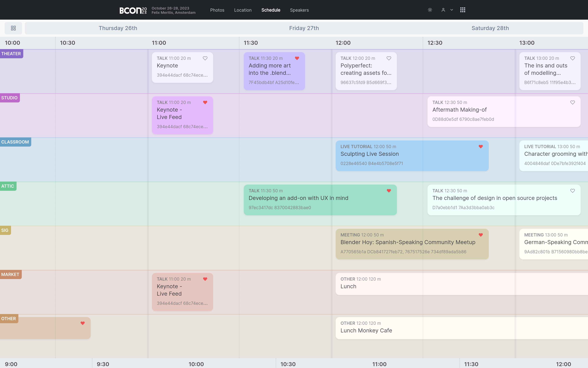
Task: Favorite the Aftermath Making-of talk
Action: pos(572,102)
